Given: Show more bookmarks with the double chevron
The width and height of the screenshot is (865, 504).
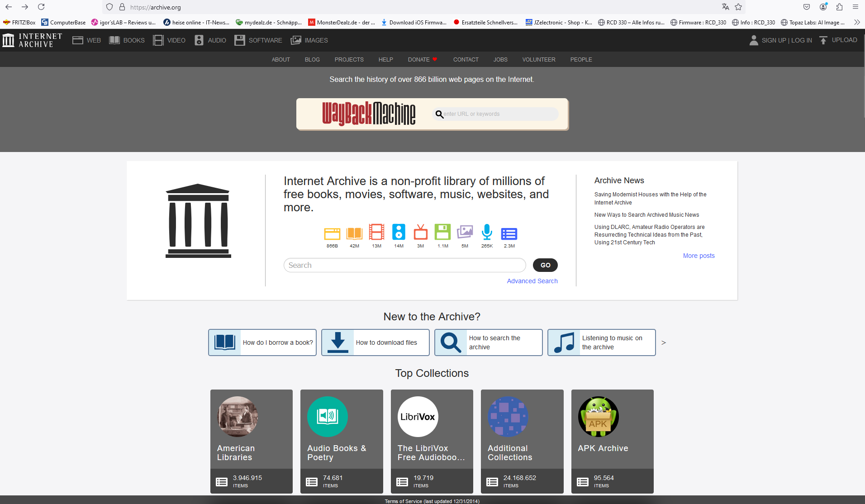Looking at the screenshot, I should tap(857, 22).
